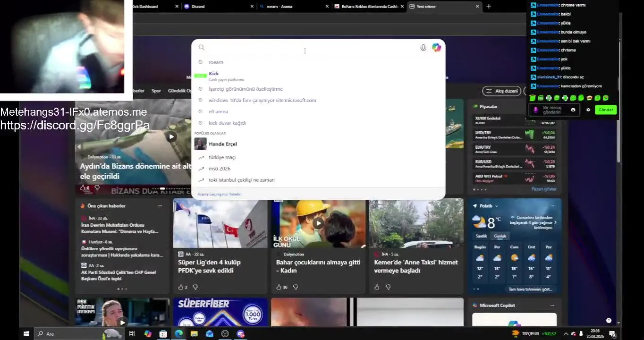Click the web search input field
The height and width of the screenshot is (340, 644).
[x=312, y=48]
